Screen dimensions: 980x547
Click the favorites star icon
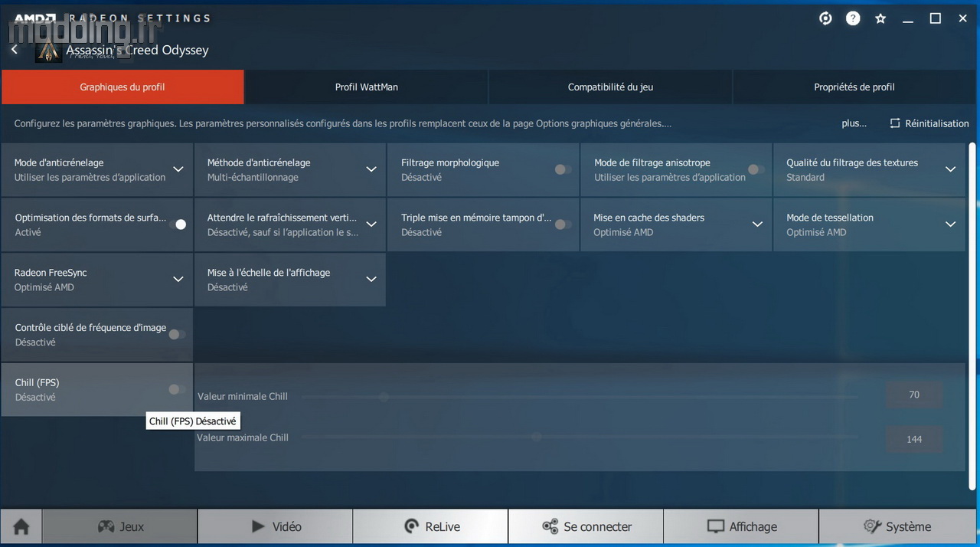coord(880,18)
